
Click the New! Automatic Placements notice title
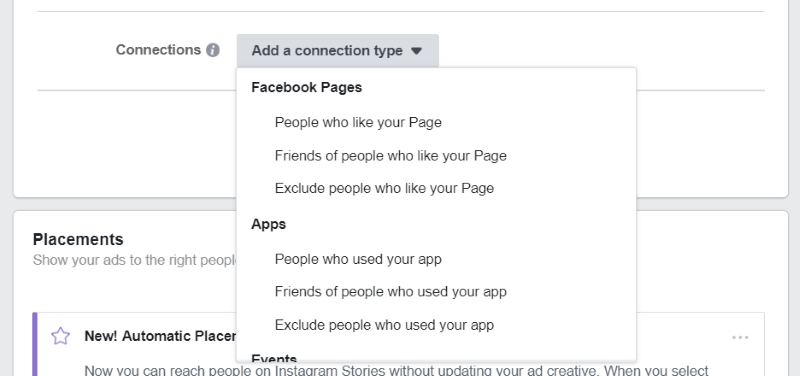(x=160, y=336)
